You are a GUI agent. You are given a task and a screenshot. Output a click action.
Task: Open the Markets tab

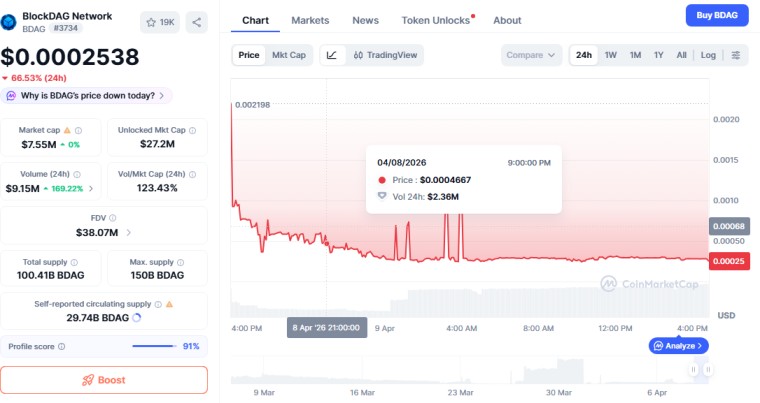pyautogui.click(x=310, y=20)
